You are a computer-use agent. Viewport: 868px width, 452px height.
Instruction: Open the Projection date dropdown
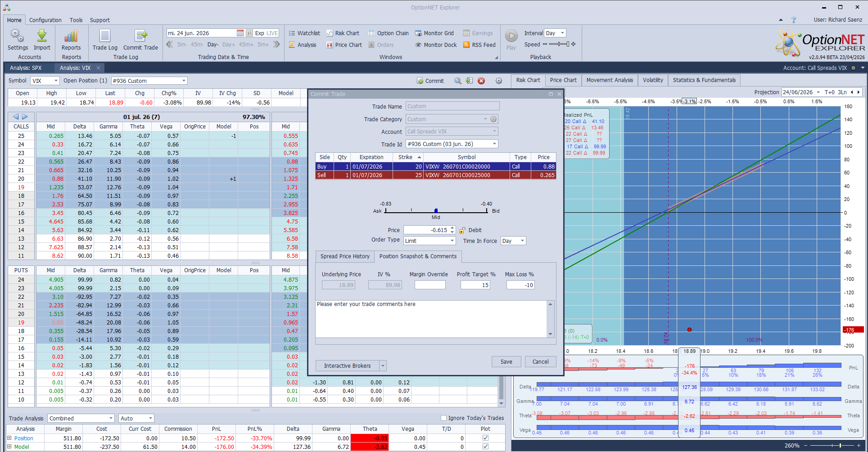tap(818, 92)
